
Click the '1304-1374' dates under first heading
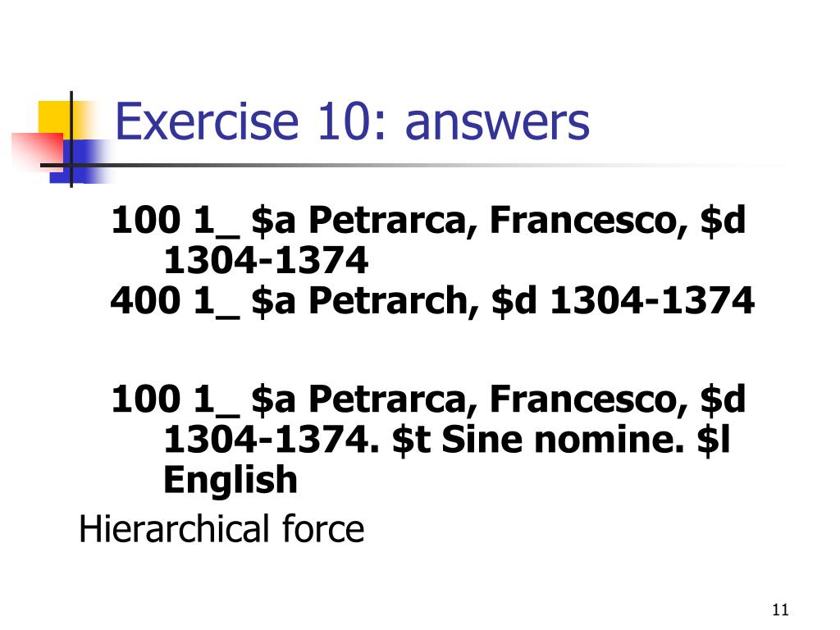[266, 260]
